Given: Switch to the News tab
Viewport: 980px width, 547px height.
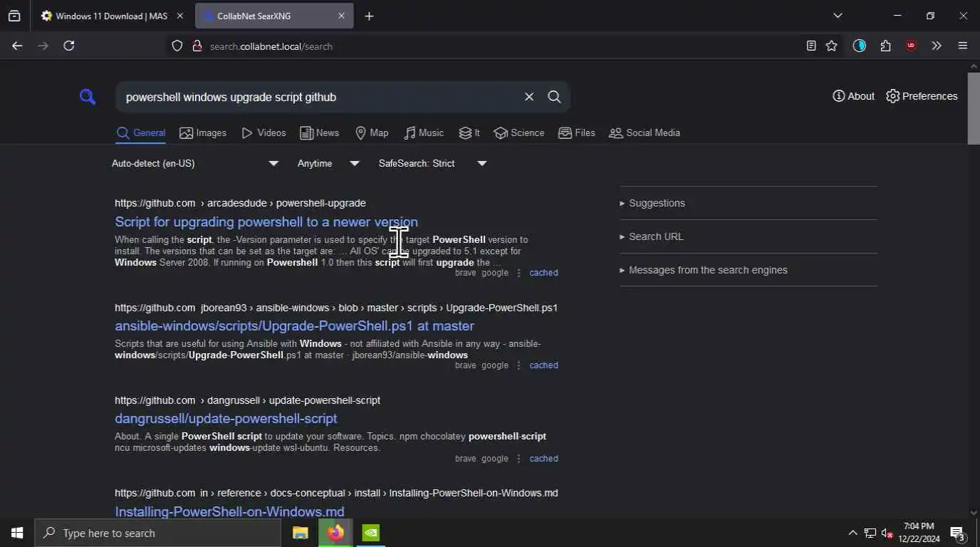Looking at the screenshot, I should pyautogui.click(x=319, y=133).
